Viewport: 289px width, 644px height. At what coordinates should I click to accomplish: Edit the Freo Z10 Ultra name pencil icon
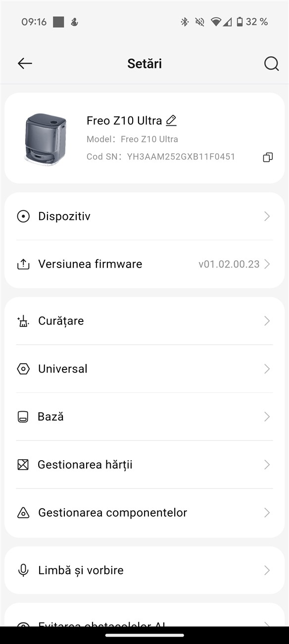[171, 120]
